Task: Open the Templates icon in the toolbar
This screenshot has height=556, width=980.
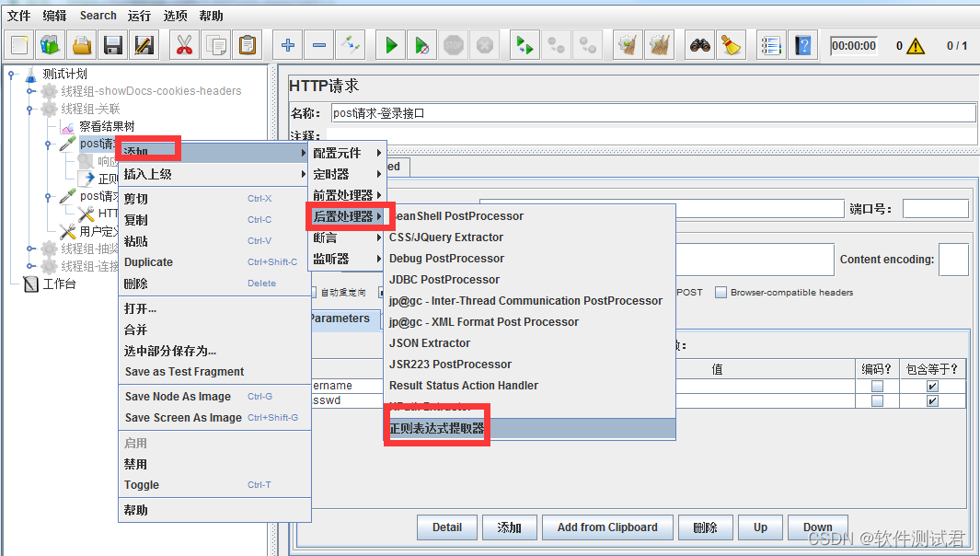Action: click(50, 45)
